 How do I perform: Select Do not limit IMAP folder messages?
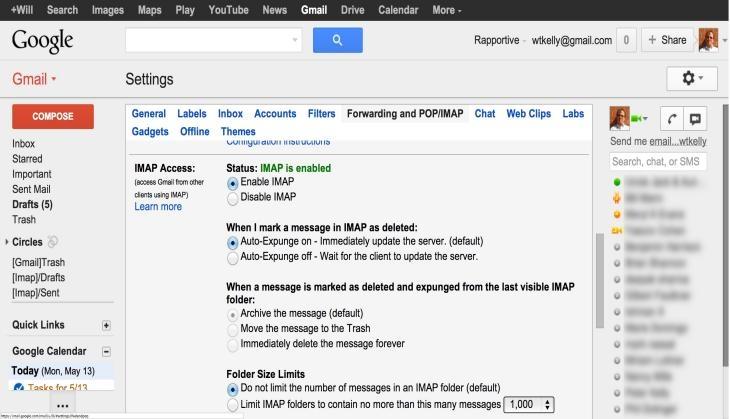click(232, 389)
